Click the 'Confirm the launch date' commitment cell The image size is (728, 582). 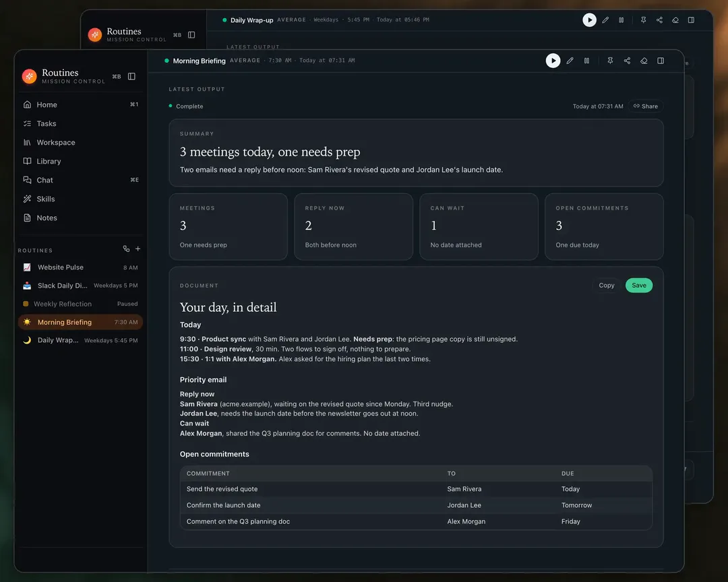tap(223, 505)
